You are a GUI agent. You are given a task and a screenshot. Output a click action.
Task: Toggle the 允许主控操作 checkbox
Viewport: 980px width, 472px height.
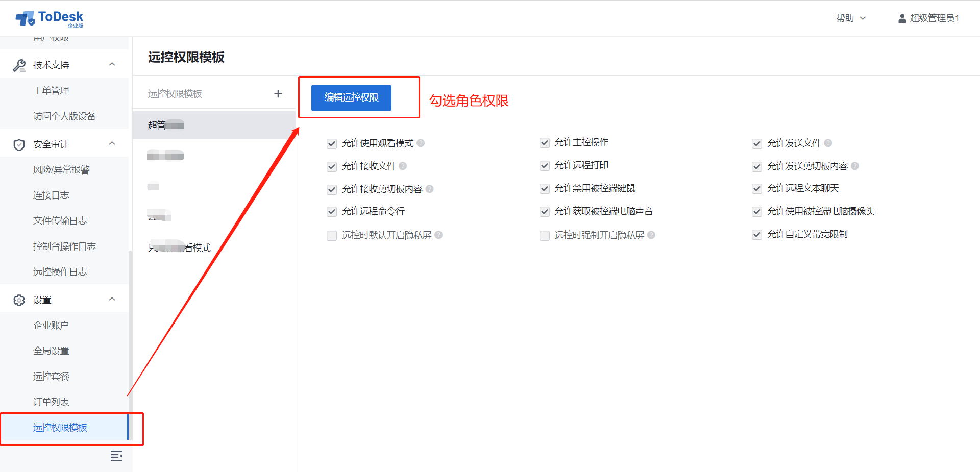[x=545, y=143]
